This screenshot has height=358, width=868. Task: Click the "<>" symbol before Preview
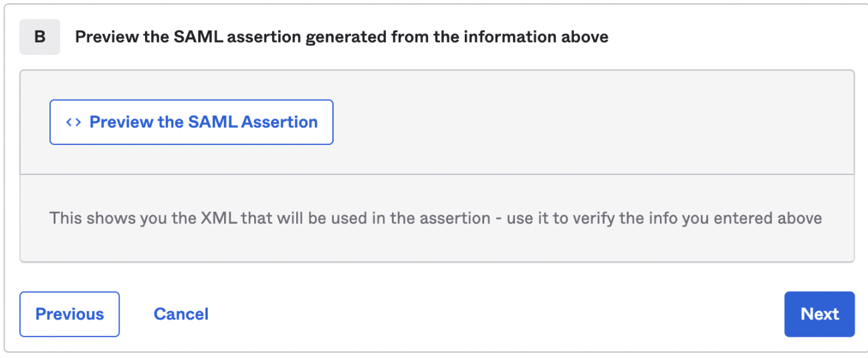tap(74, 122)
